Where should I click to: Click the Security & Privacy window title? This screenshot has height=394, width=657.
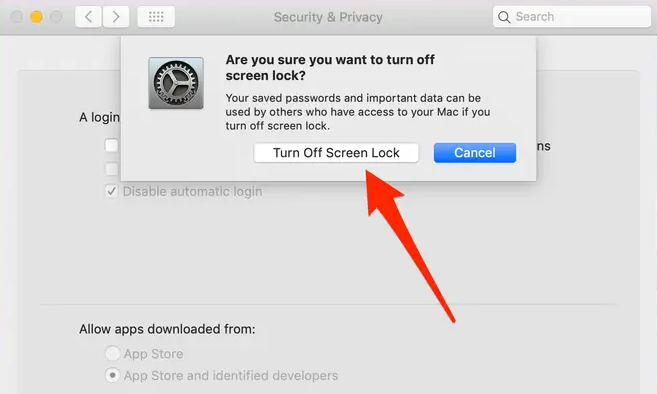coord(328,17)
